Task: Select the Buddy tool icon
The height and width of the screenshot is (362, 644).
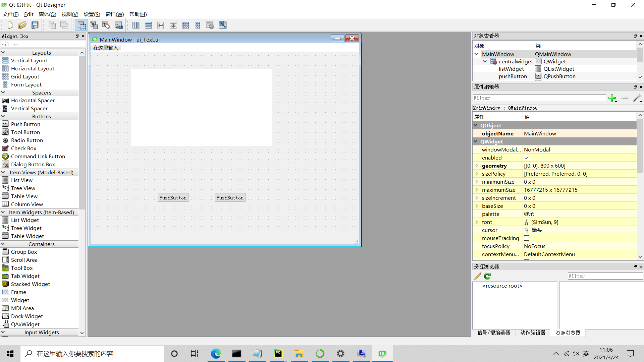Action: (x=107, y=25)
